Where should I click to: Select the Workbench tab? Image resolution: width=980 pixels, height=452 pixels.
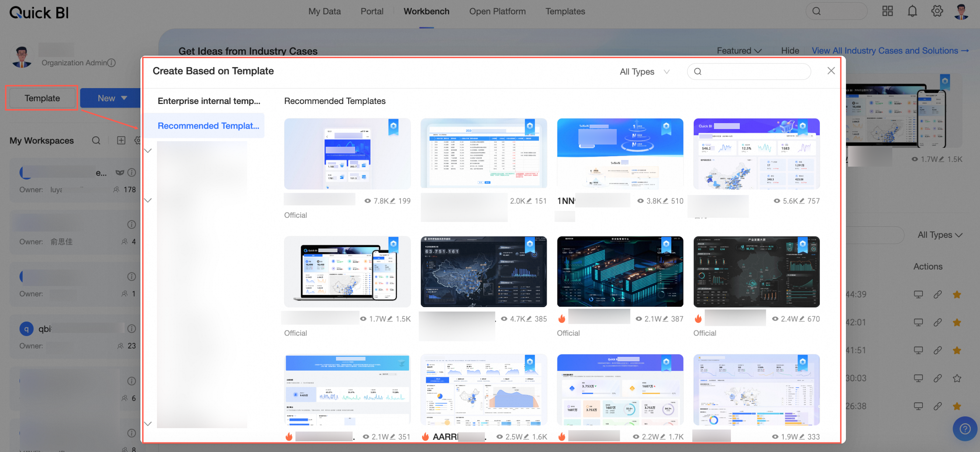tap(427, 11)
